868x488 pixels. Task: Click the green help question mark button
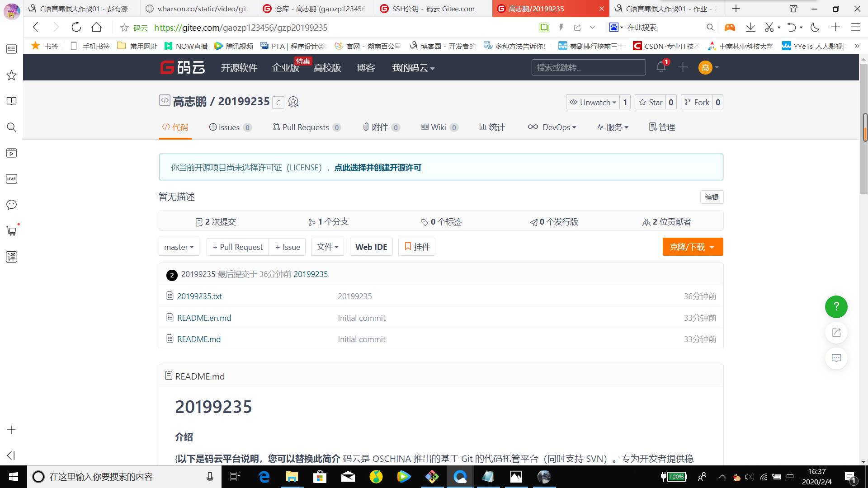(x=836, y=307)
